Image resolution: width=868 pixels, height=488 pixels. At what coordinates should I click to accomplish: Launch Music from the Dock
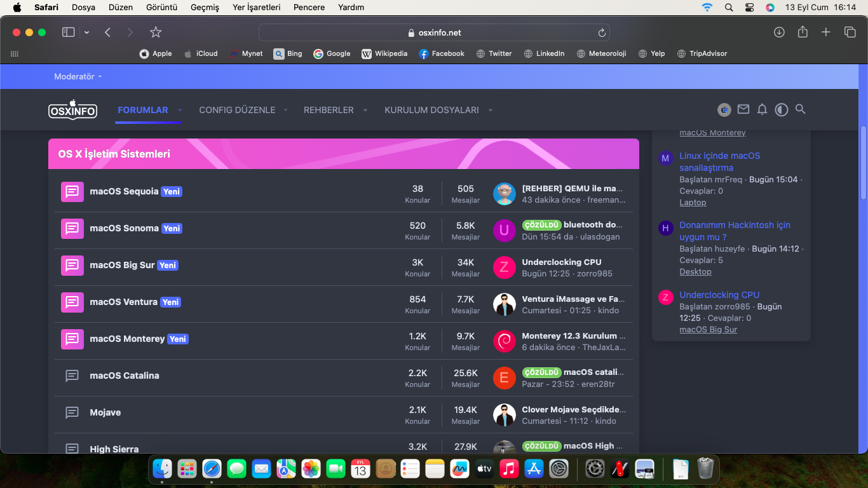509,469
